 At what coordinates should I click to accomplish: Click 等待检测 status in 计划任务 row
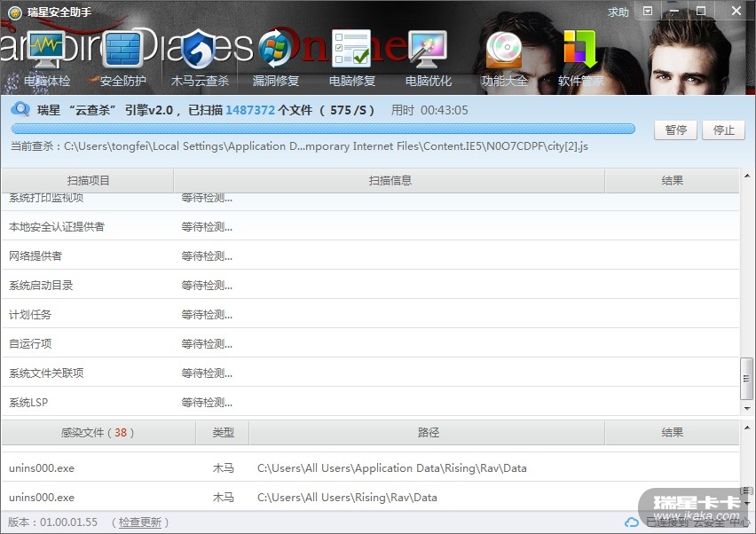pyautogui.click(x=207, y=315)
